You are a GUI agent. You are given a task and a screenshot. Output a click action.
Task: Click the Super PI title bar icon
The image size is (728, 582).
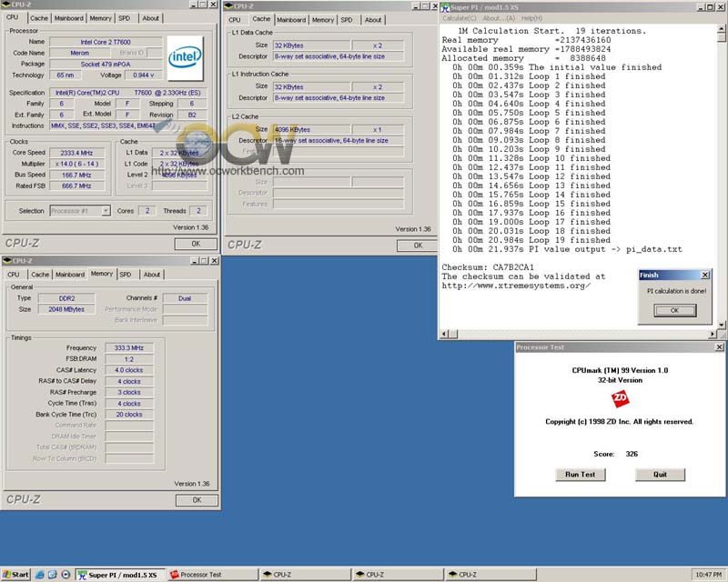(445, 7)
